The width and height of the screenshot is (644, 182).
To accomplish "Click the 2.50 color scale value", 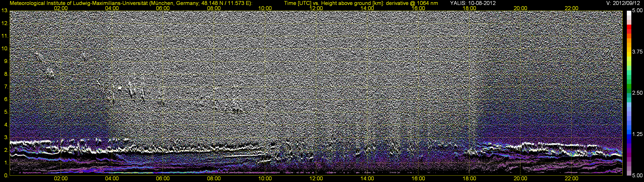I will 637,93.
